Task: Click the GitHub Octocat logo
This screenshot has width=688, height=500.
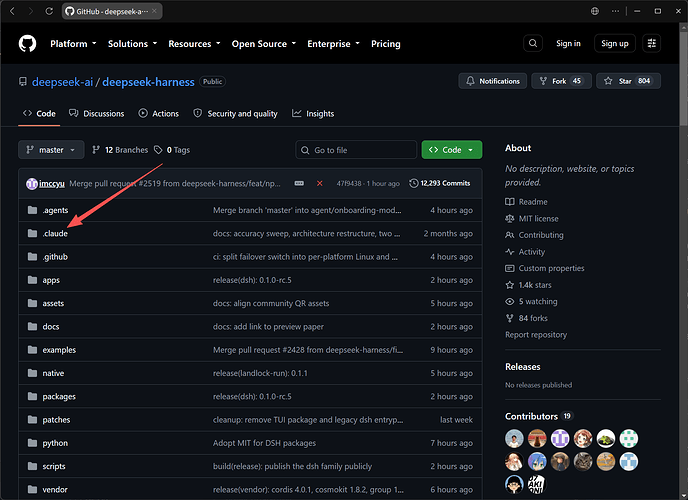Action: [27, 43]
